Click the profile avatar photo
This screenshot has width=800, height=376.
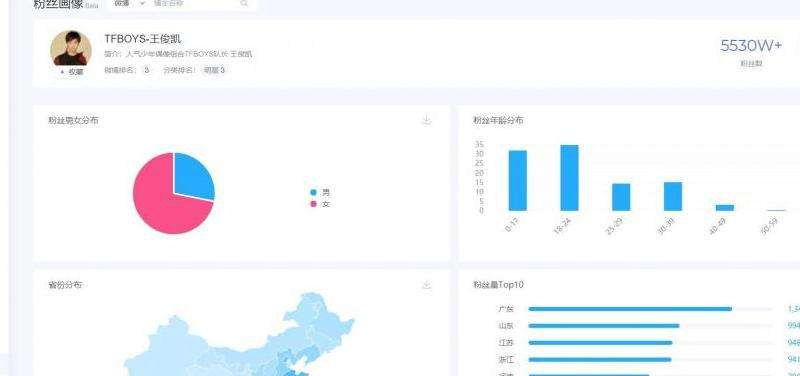point(71,48)
